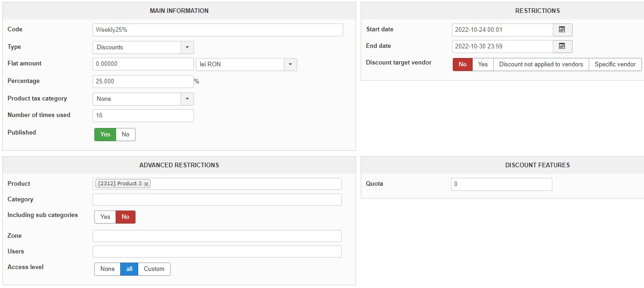This screenshot has width=644, height=288.
Task: Open the Start date calendar picker
Action: [562, 29]
